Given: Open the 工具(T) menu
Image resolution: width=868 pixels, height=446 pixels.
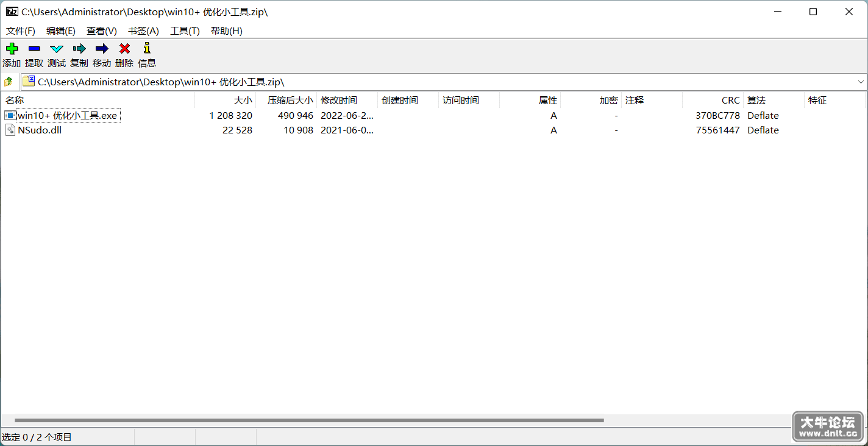Looking at the screenshot, I should pyautogui.click(x=185, y=31).
